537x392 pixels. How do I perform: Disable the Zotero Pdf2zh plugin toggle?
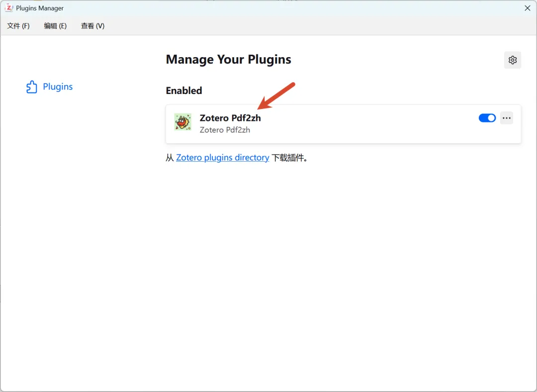[487, 118]
